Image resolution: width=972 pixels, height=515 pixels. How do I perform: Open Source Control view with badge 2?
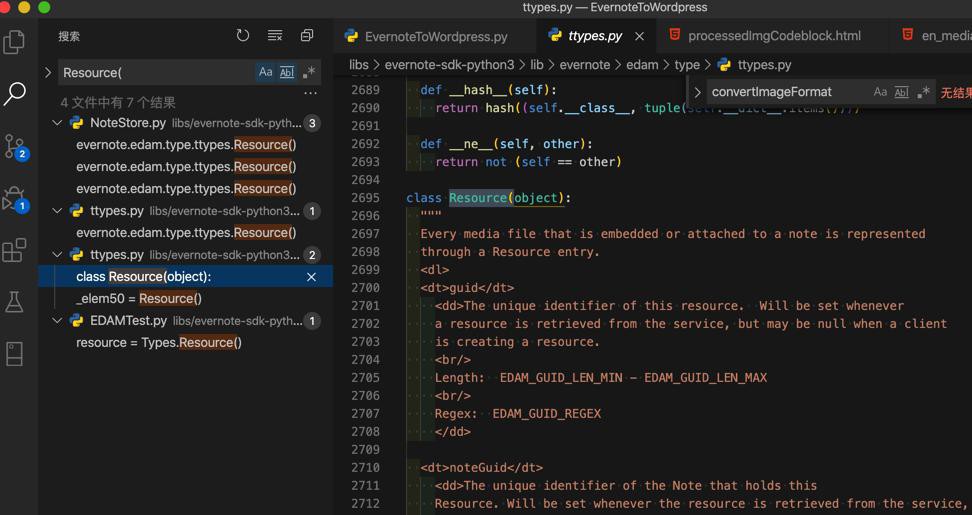15,146
